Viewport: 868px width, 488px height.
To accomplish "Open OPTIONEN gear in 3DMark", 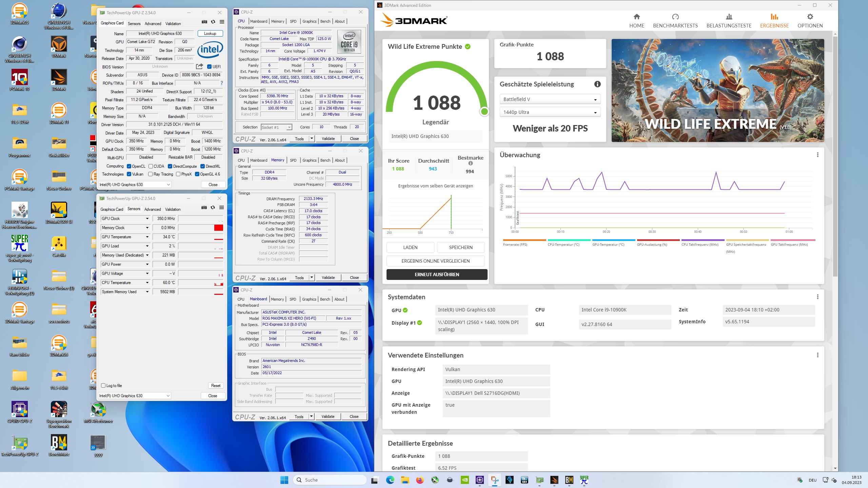I will (x=810, y=21).
